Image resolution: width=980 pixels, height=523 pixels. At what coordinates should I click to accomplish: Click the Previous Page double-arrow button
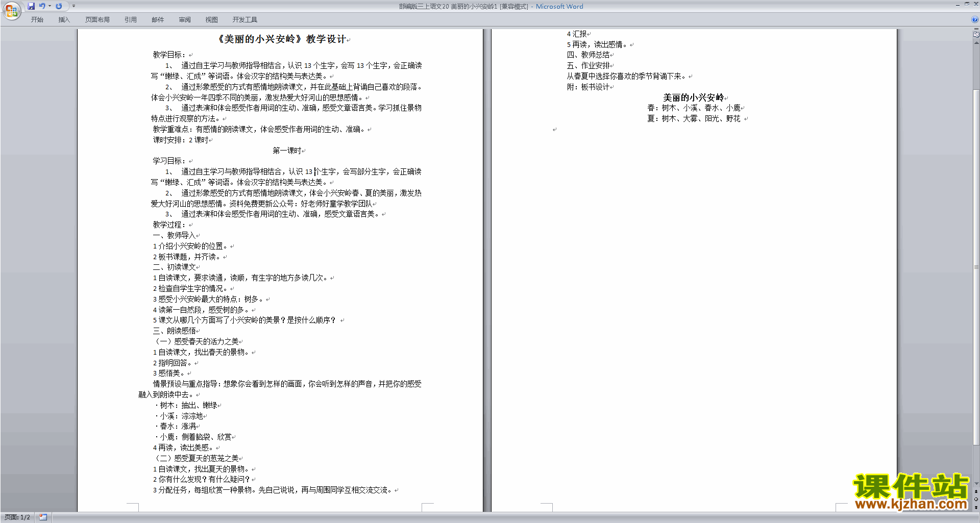click(x=976, y=491)
